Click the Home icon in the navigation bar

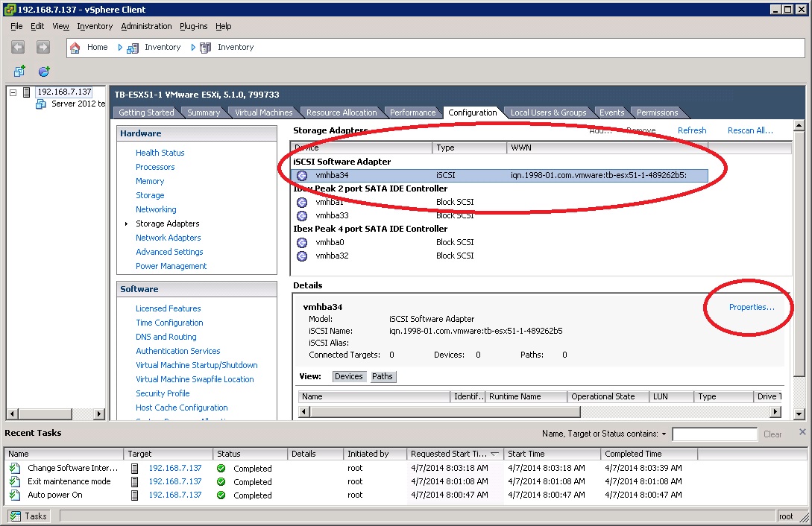75,47
